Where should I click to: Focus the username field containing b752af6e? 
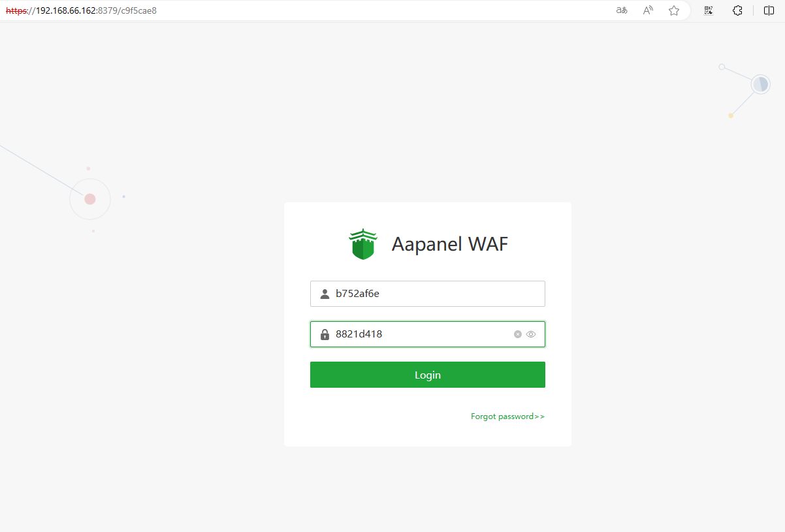point(428,294)
